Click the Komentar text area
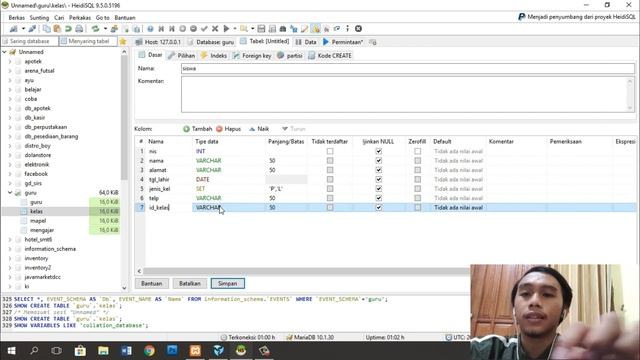This screenshot has height=360, width=640. click(407, 94)
